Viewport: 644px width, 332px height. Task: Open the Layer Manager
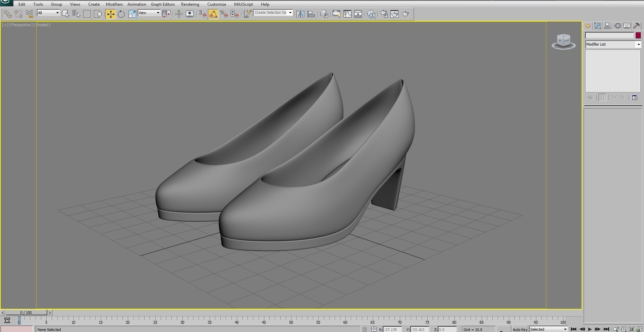pyautogui.click(x=324, y=14)
